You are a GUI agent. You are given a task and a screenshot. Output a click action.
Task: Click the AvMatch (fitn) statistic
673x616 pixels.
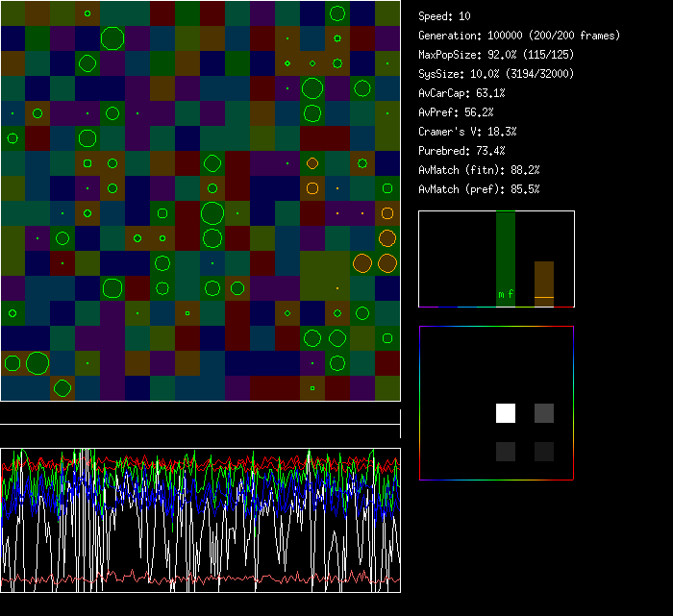pos(479,170)
